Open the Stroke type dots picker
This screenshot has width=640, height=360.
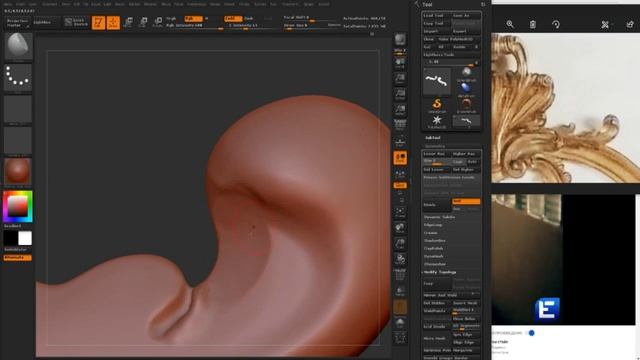tap(18, 77)
